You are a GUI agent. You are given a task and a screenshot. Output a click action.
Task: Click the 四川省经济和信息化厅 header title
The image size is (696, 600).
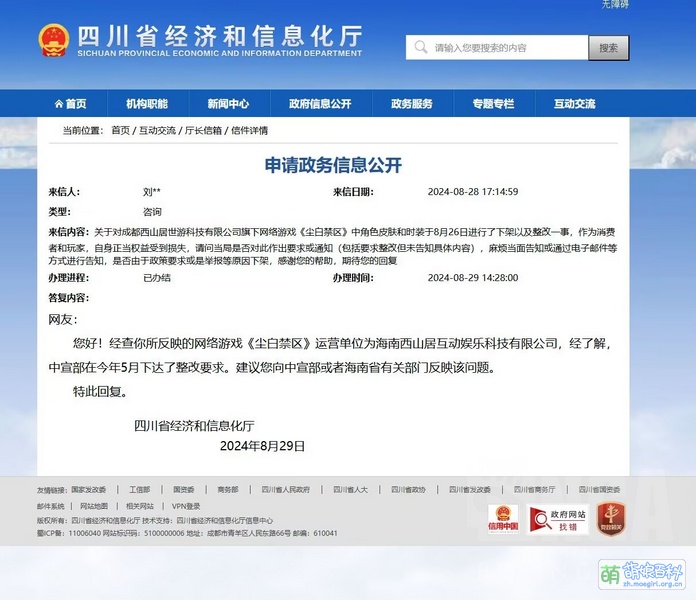[220, 36]
